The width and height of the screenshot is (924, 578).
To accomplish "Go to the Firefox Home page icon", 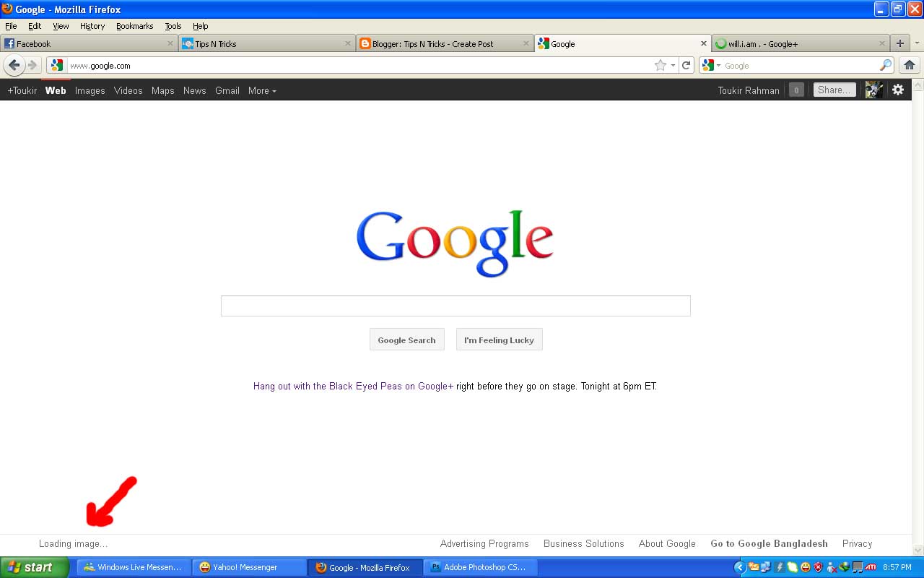I will pos(910,65).
